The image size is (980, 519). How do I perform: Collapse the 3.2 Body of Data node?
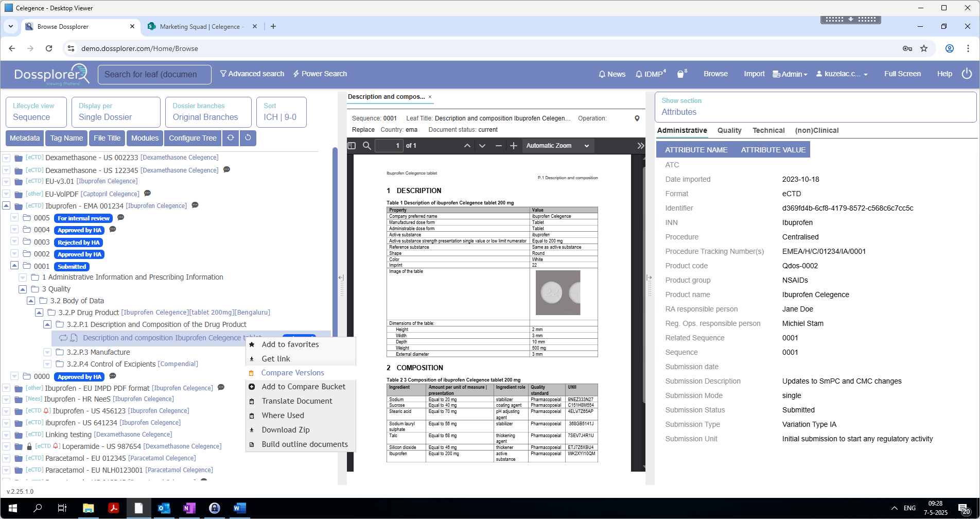31,301
